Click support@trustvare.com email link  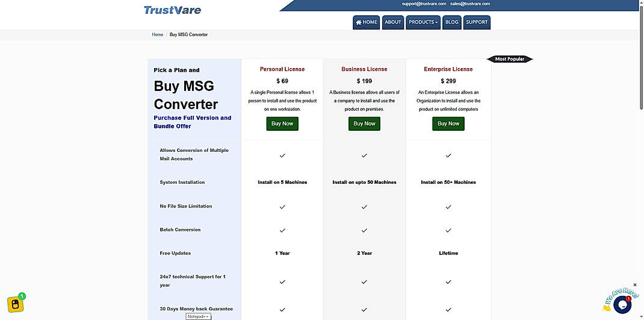pyautogui.click(x=424, y=4)
